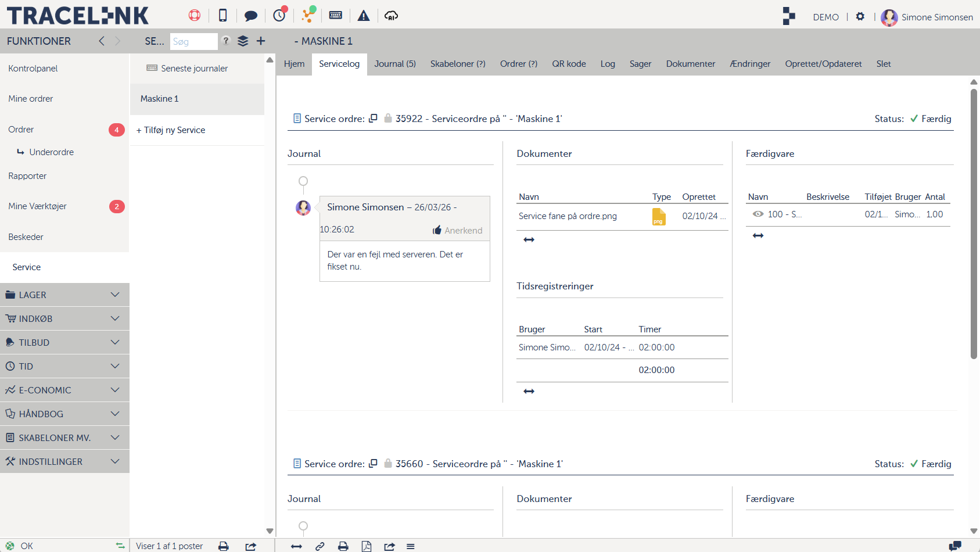
Task: Type in the Søg search field
Action: pos(194,41)
